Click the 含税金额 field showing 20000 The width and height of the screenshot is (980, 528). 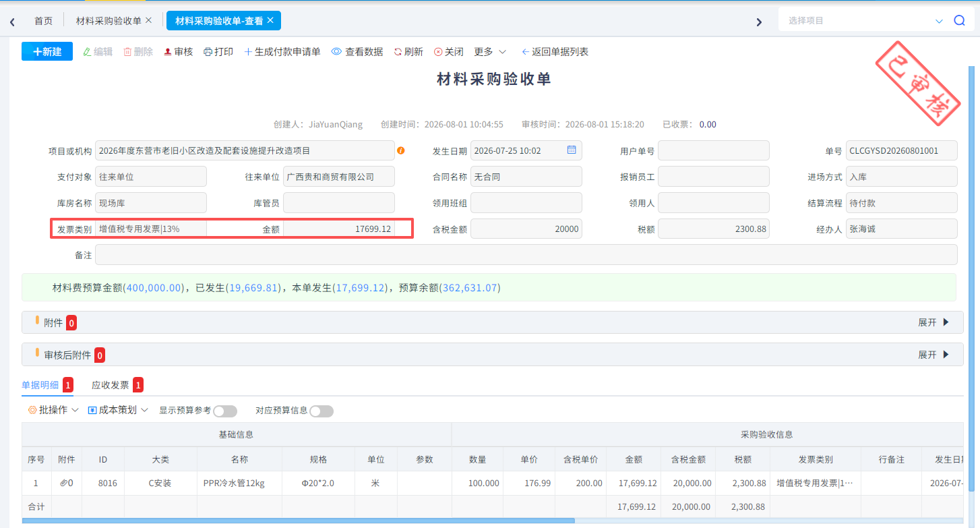click(x=526, y=229)
